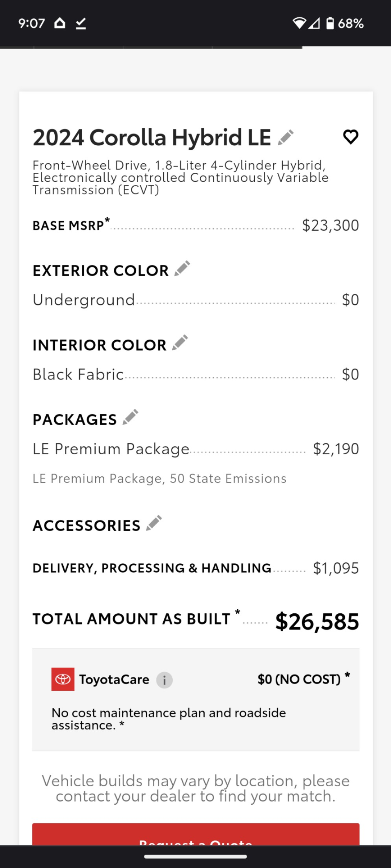The width and height of the screenshot is (391, 868).
Task: Tap the battery 68% indicator
Action: 345,24
